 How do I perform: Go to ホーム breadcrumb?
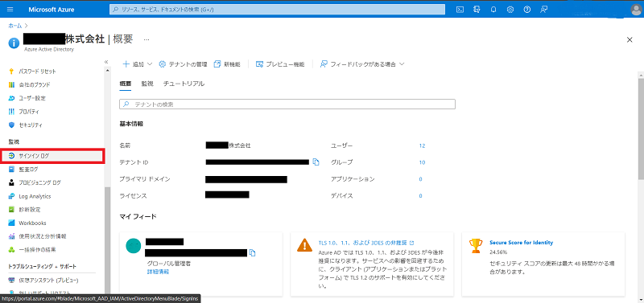[15, 26]
